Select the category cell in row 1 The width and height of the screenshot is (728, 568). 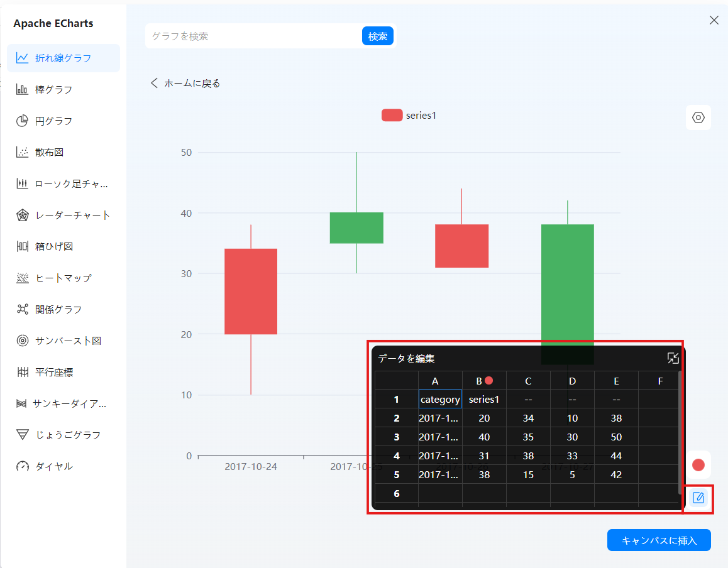tap(440, 400)
